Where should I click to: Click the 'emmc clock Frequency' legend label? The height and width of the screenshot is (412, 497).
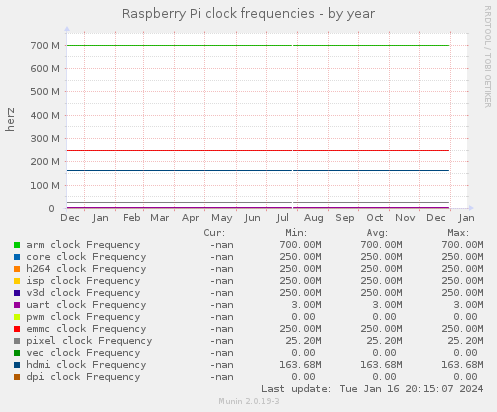[86, 329]
